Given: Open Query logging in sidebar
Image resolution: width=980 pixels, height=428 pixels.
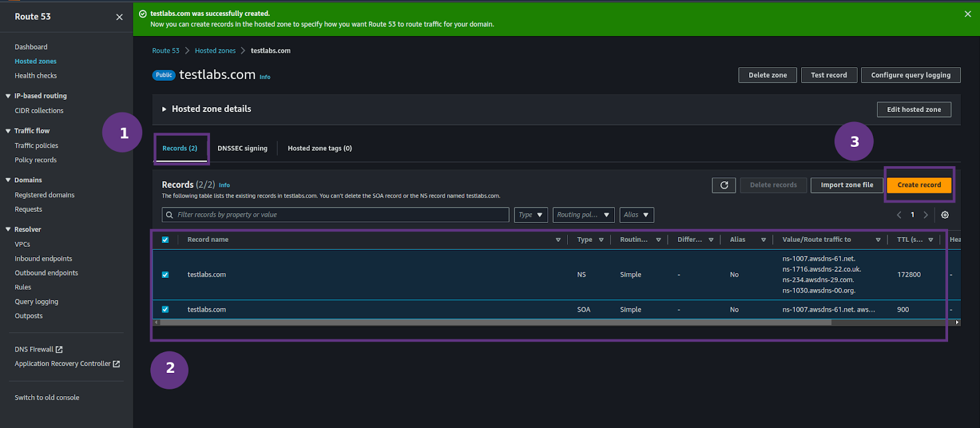Looking at the screenshot, I should (37, 302).
